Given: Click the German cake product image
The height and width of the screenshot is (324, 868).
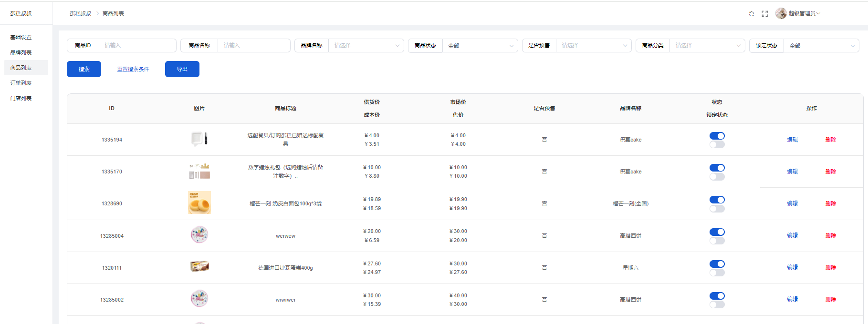Looking at the screenshot, I should tap(199, 267).
